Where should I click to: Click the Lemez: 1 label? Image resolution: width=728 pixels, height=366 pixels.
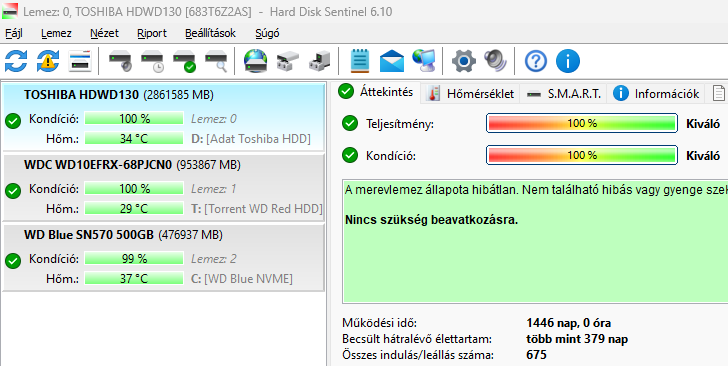214,189
